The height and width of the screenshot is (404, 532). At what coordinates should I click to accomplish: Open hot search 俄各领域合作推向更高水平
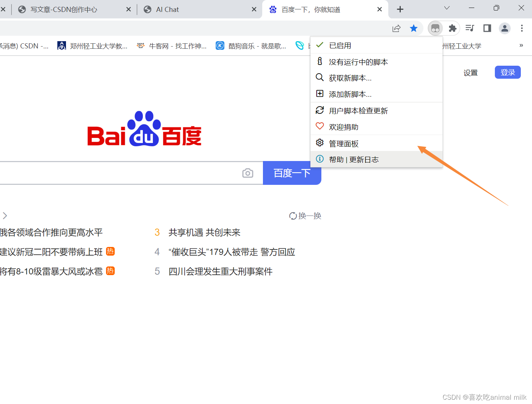51,233
